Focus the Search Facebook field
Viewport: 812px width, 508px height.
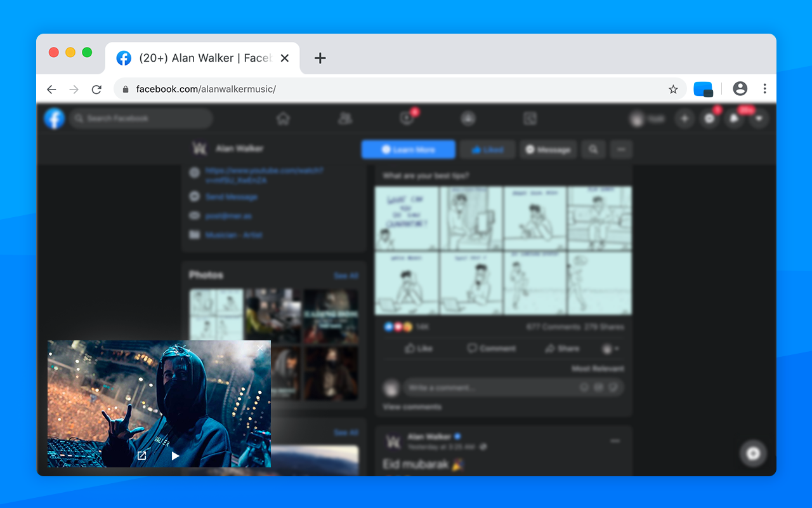pos(141,118)
